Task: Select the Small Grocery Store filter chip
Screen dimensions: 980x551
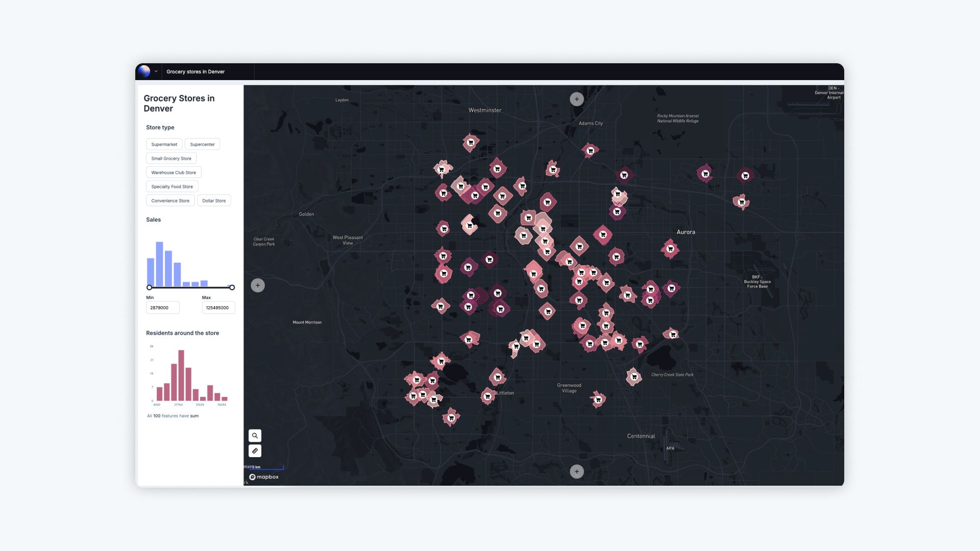Action: click(171, 159)
